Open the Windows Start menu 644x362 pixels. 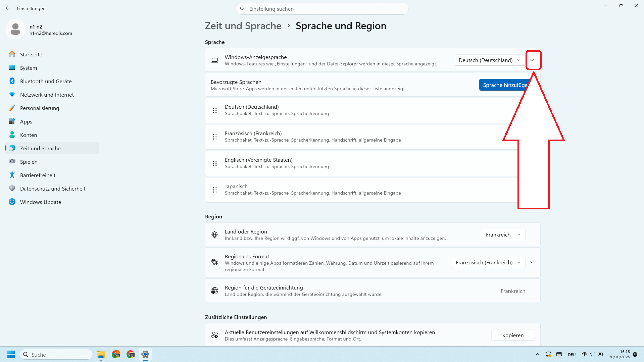point(11,354)
